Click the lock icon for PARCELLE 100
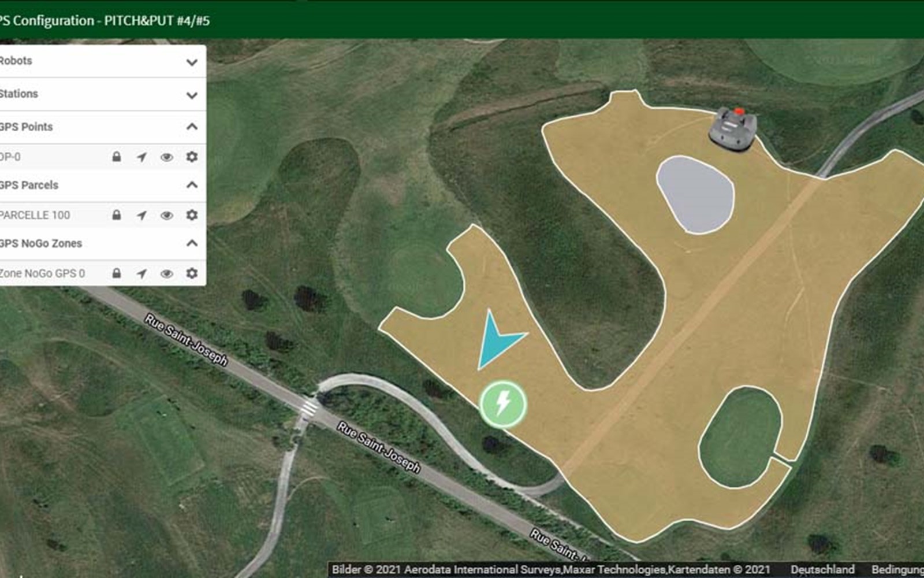Screen dimensions: 924x578 [117, 215]
